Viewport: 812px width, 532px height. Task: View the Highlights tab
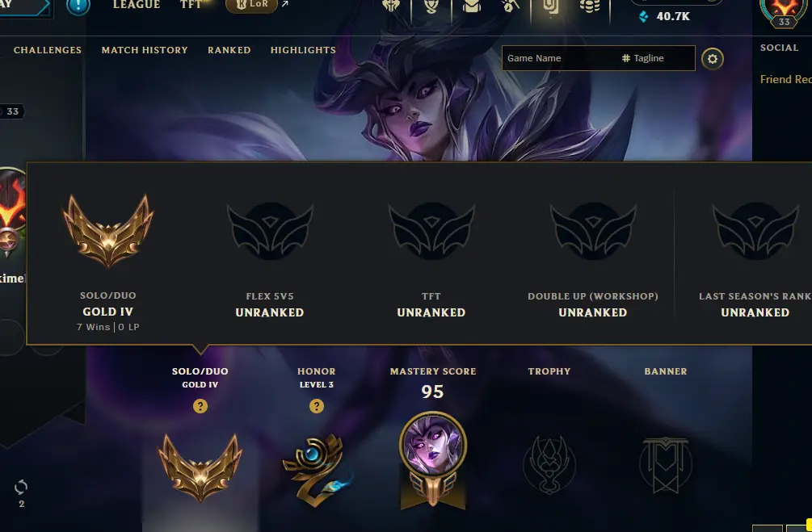coord(303,50)
